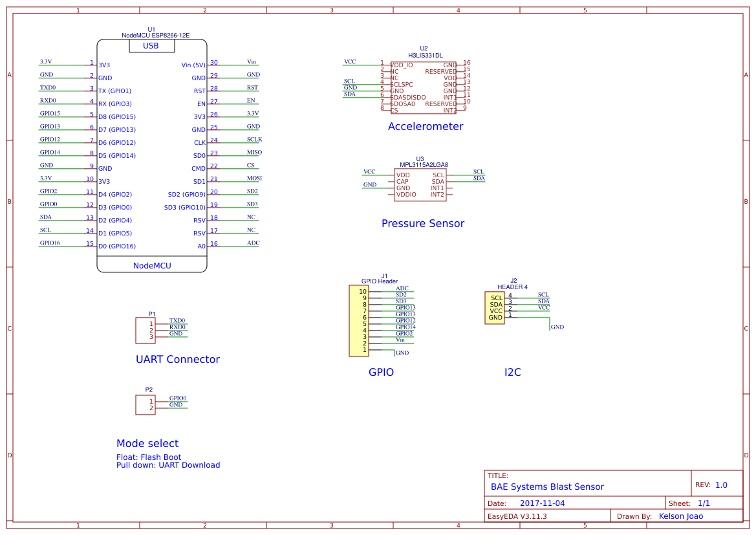
Task: Select the MPL3115A2LGA8 pressure sensor symbol
Action: pos(419,183)
